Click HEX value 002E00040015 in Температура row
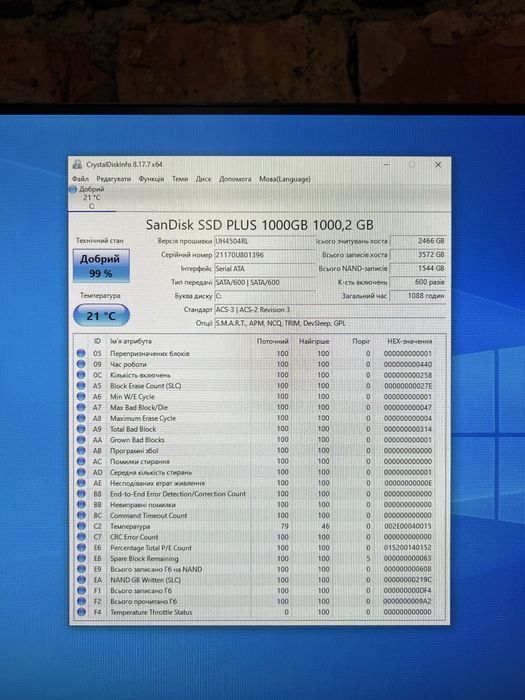This screenshot has height=700, width=525. (408, 526)
